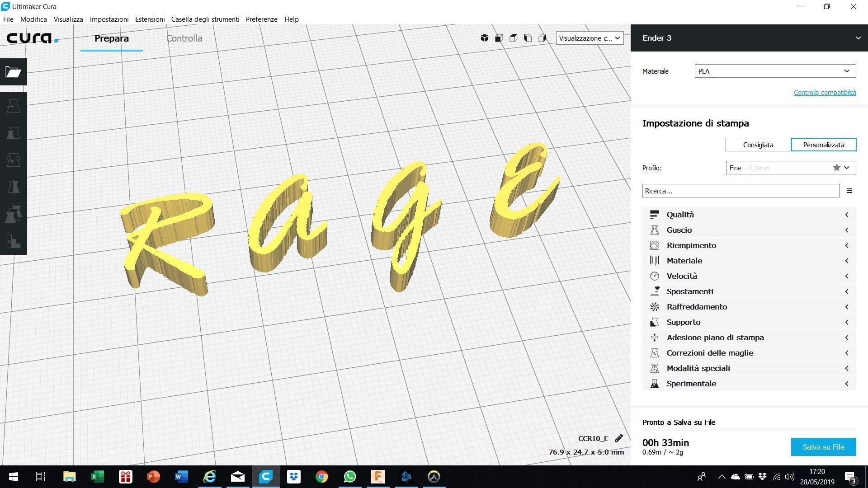The width and height of the screenshot is (868, 488).
Task: Expand the Raffreddamento settings section
Action: tap(749, 307)
